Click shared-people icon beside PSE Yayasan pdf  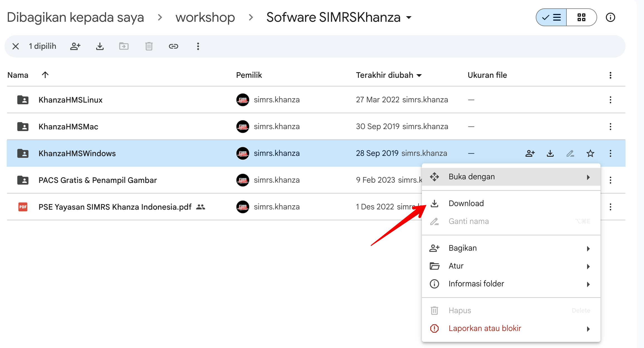tap(201, 207)
